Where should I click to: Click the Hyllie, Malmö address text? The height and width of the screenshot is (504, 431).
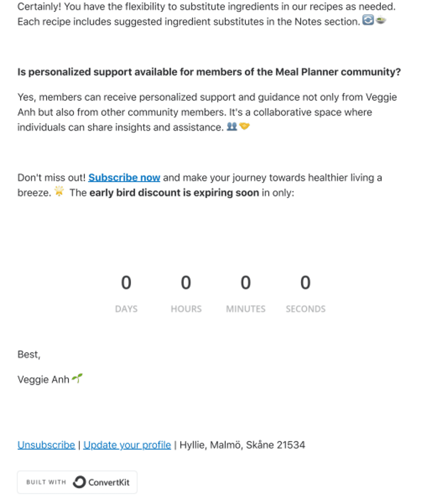[242, 445]
